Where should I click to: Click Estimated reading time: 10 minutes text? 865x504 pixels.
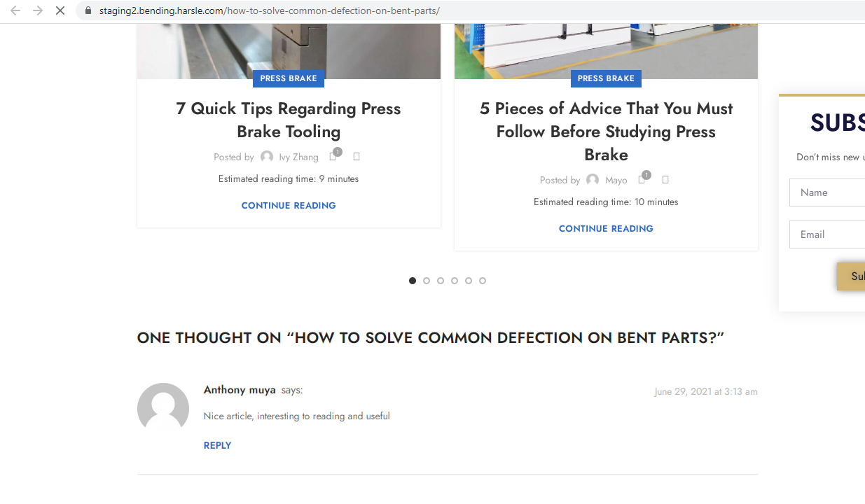pos(606,202)
